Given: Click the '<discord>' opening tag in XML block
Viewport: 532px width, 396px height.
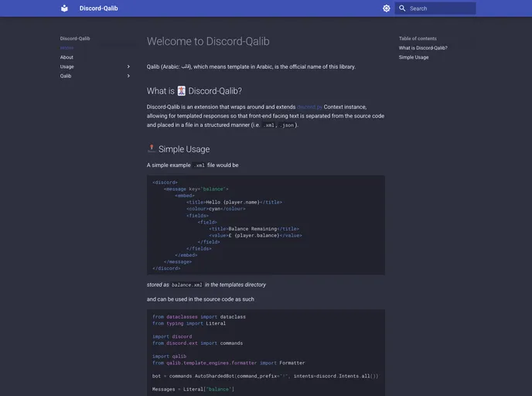Looking at the screenshot, I should [165, 183].
